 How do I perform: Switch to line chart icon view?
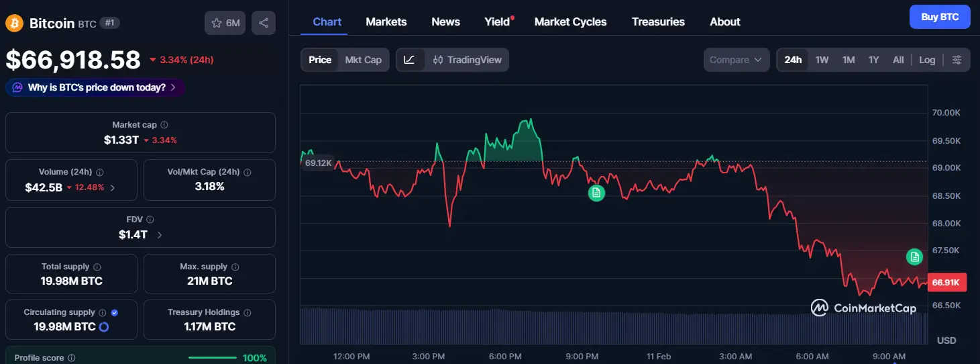click(410, 60)
